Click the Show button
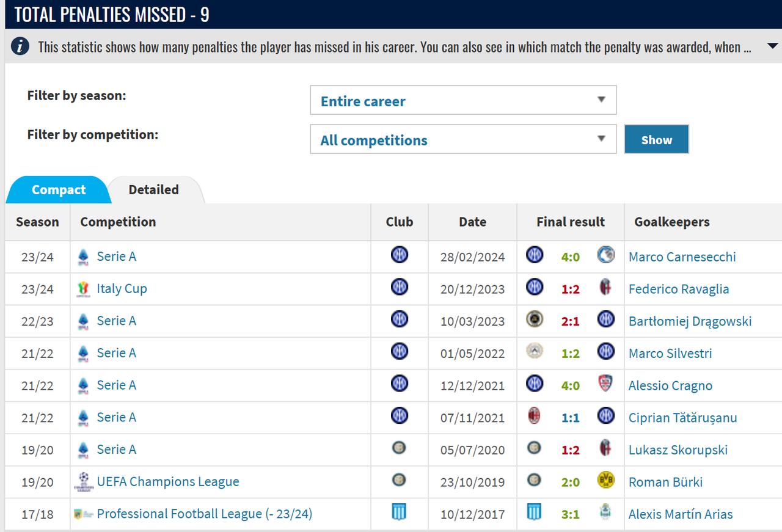 (x=656, y=139)
